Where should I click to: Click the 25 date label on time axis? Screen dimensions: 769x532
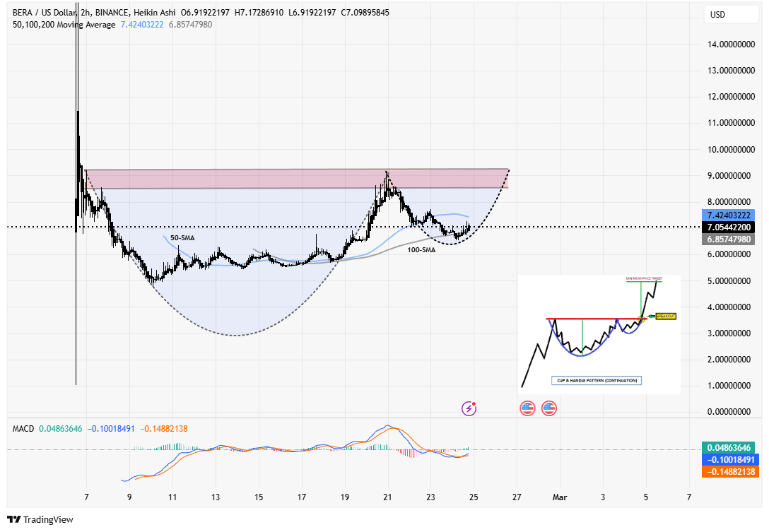474,497
